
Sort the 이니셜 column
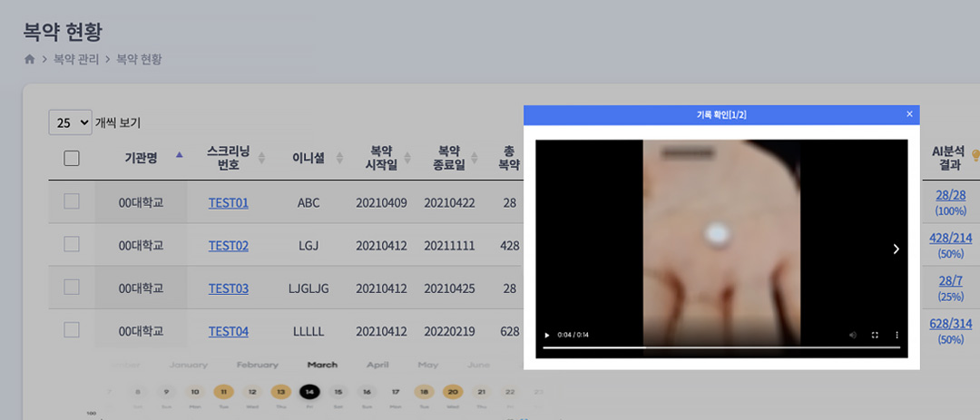340,158
